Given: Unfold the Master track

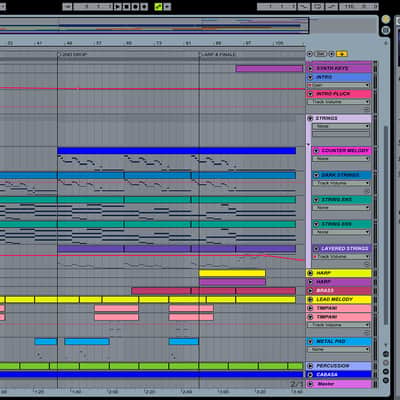Looking at the screenshot, I should click(310, 384).
